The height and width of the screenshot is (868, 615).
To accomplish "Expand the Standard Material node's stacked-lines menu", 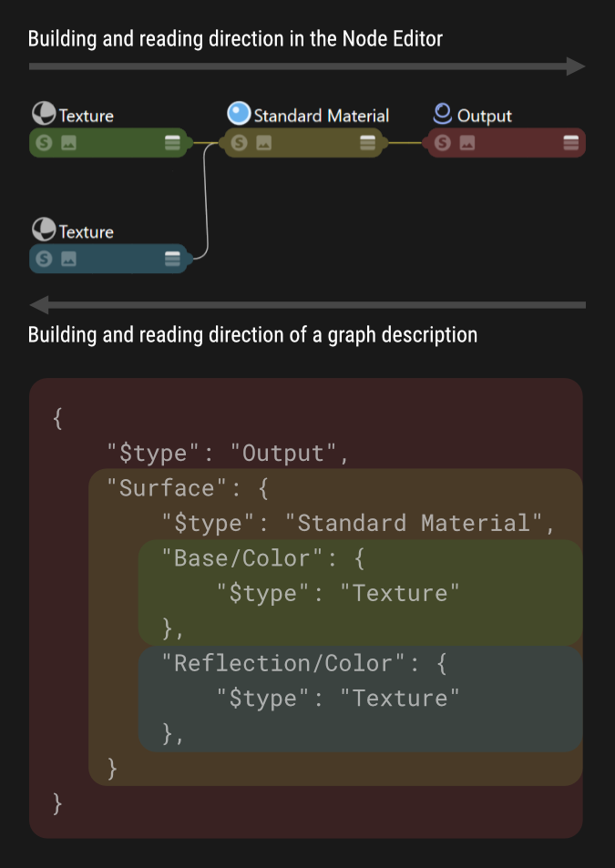I will (x=367, y=143).
